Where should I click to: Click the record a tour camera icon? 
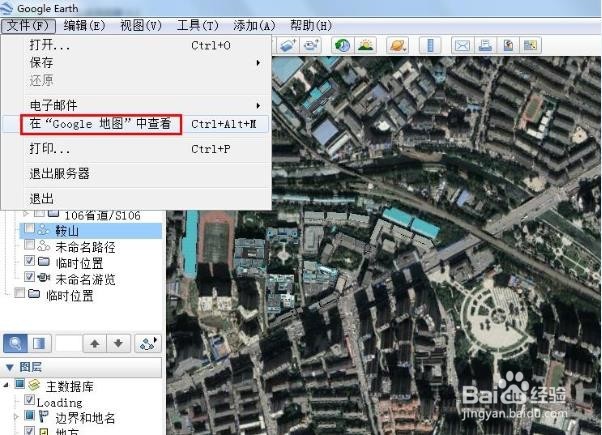click(x=312, y=45)
